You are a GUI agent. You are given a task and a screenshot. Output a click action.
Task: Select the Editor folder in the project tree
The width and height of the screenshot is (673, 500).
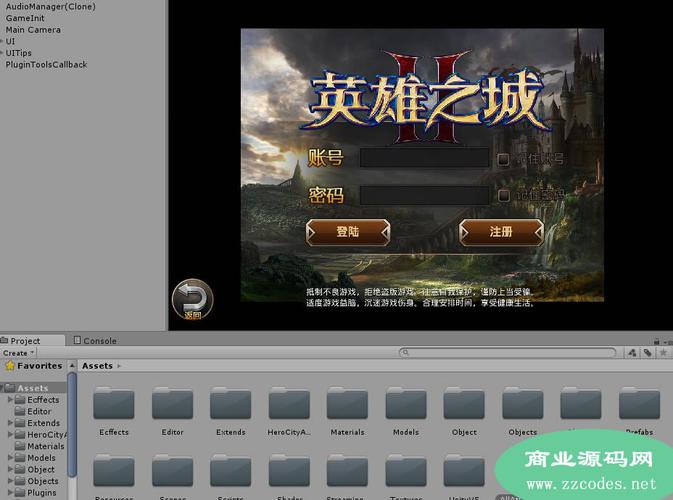pyautogui.click(x=39, y=411)
